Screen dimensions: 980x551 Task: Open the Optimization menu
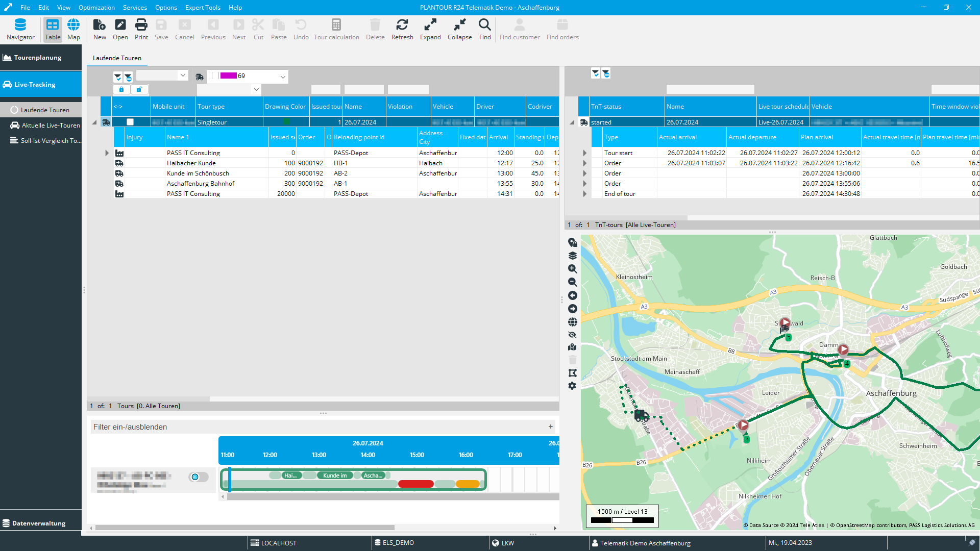(x=96, y=7)
